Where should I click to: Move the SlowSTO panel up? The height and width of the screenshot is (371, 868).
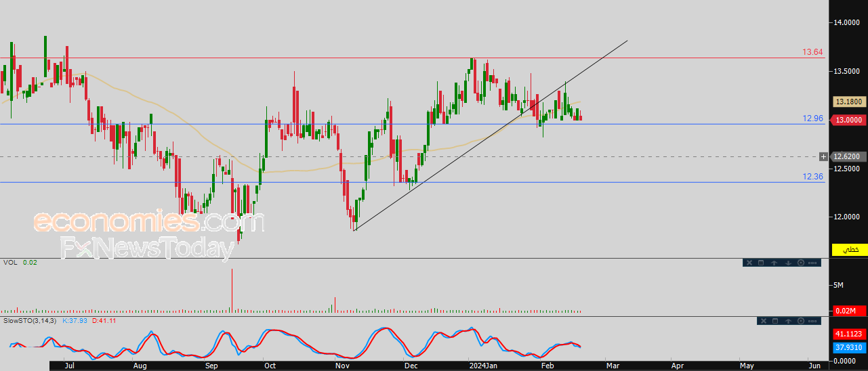[788, 321]
